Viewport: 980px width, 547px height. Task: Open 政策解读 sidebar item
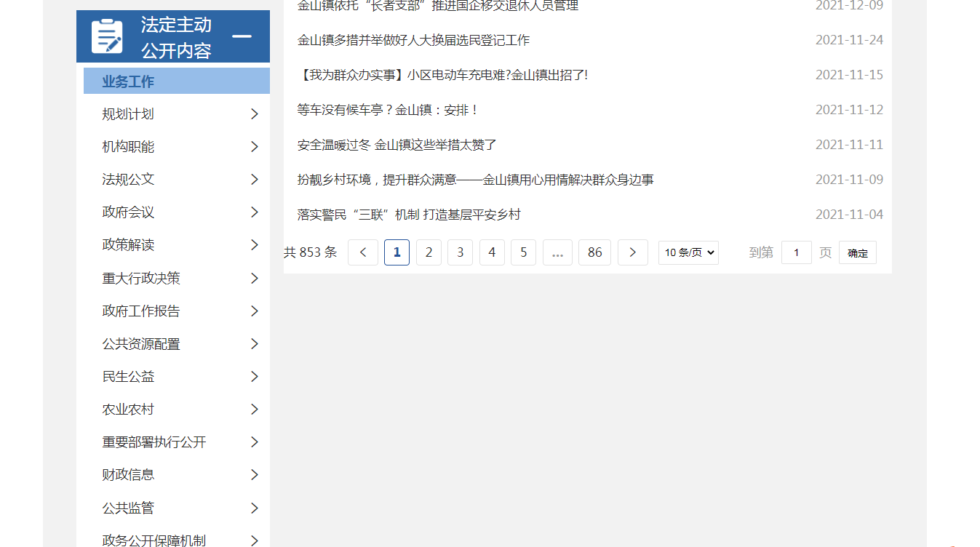click(x=128, y=245)
